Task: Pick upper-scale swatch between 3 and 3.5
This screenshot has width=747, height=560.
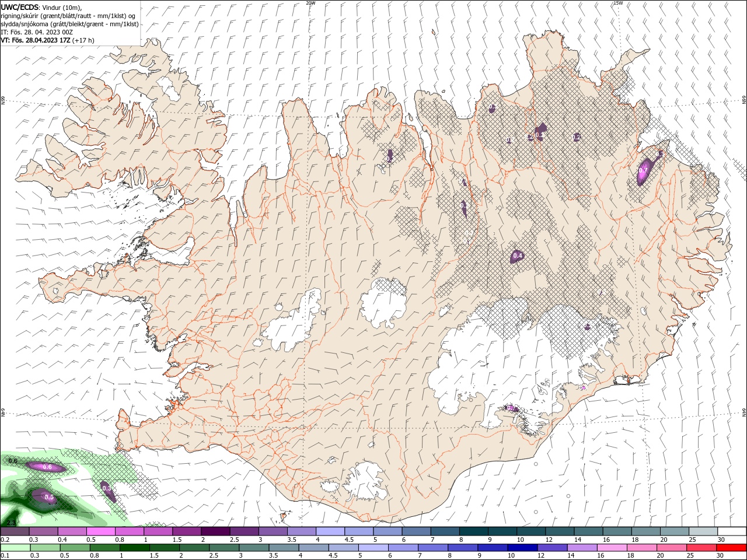Action: click(x=273, y=531)
